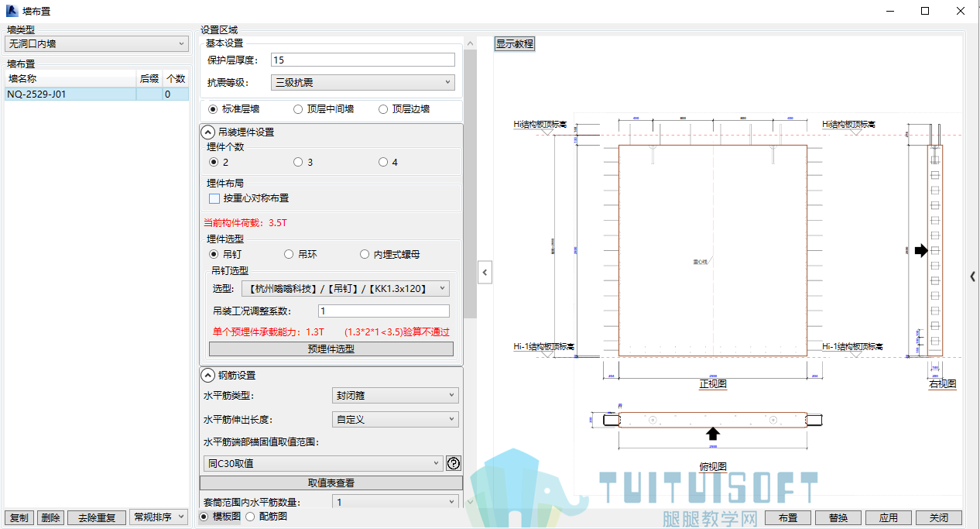
Task: Collapse the 吊装埋件设置 section chevron
Action: click(x=207, y=132)
